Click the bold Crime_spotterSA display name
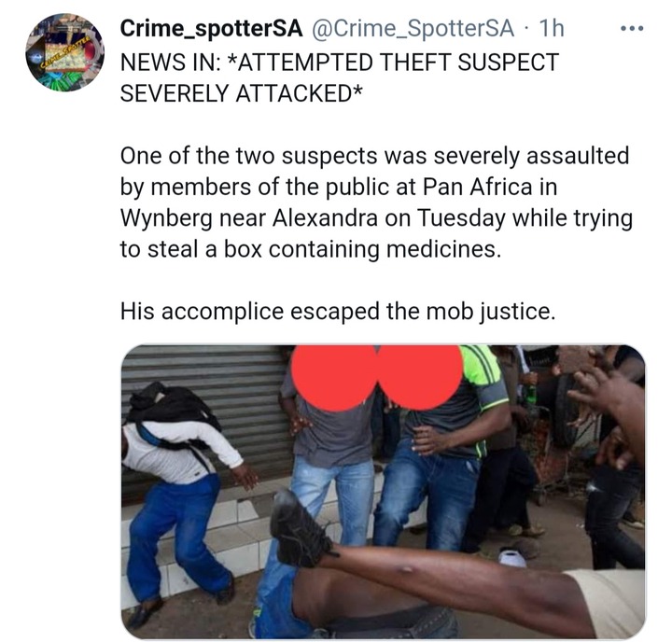Image resolution: width=672 pixels, height=642 pixels. 211,29
